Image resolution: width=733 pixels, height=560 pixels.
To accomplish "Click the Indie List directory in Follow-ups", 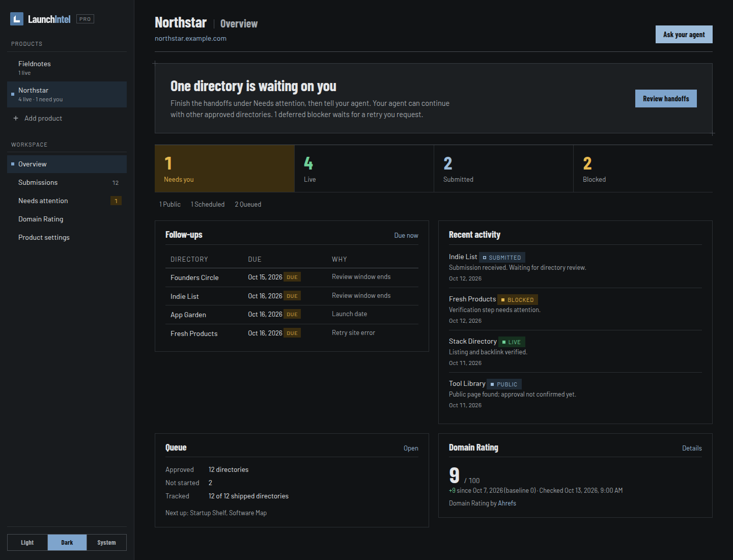I will 185,296.
